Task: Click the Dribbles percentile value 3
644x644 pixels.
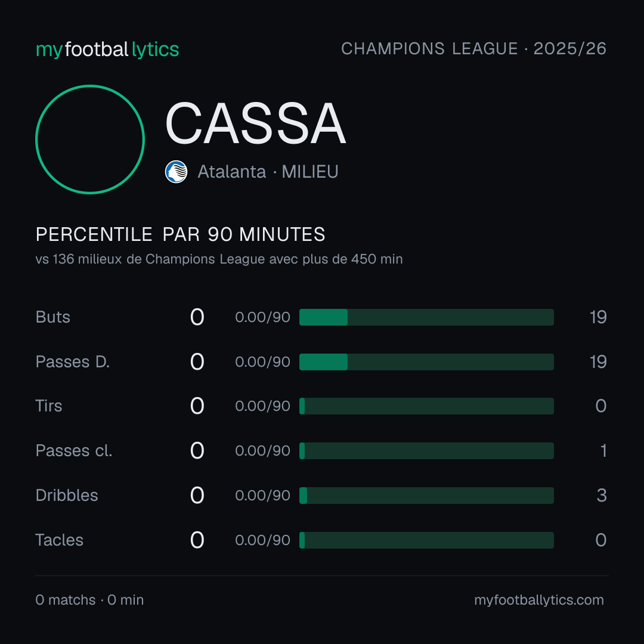Action: [602, 496]
